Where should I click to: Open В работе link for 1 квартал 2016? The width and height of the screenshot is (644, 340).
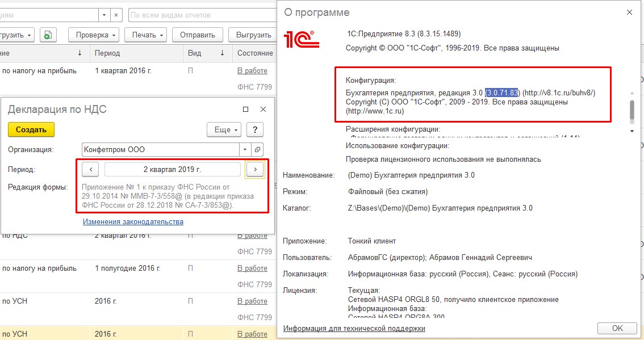click(252, 70)
